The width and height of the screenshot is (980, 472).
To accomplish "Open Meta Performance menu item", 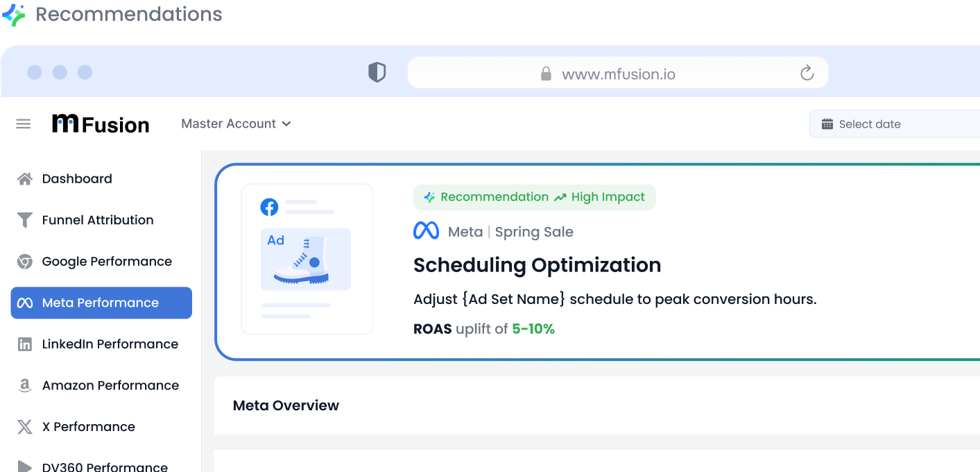I will [x=101, y=303].
